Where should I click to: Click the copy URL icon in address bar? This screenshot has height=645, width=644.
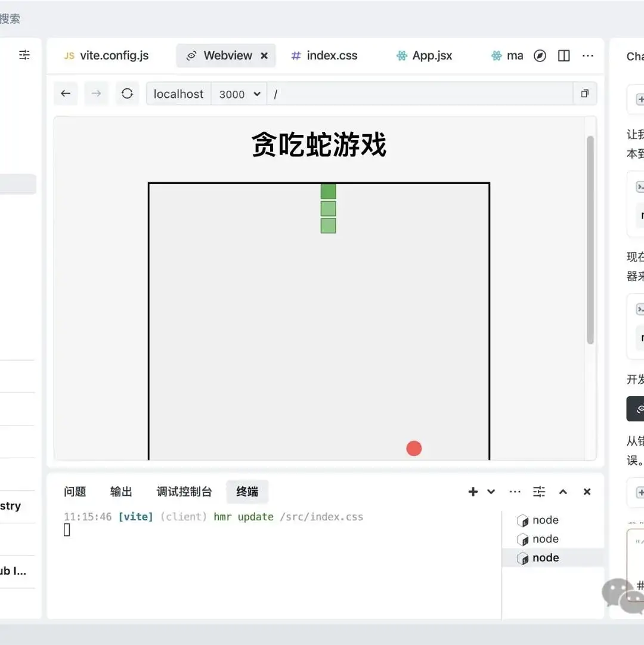coord(584,94)
